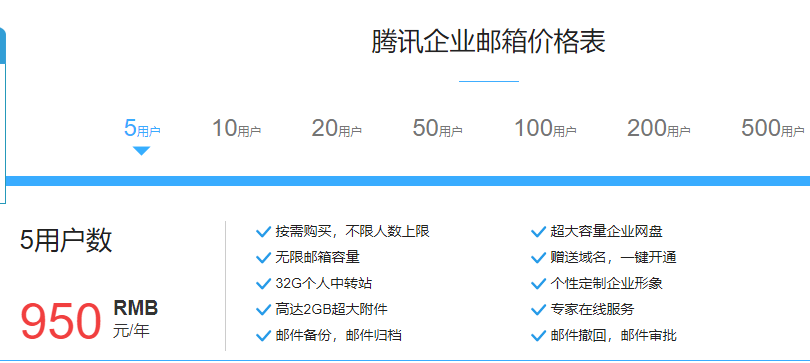Viewport: 810px width, 363px height.
Task: Click the checkmark beside 邮件撤回,邮件审批
Action: (538, 336)
